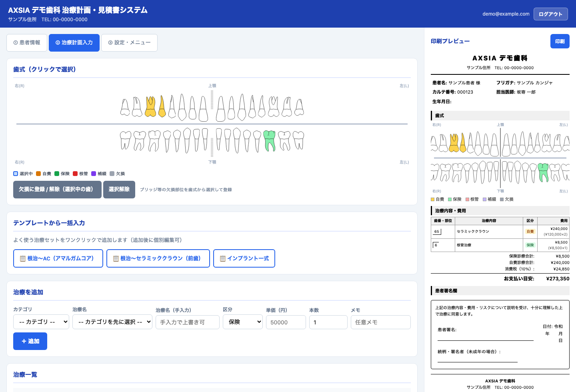Select upper right(R) central incisor next to midline
The width and height of the screenshot is (576, 392).
204,108
